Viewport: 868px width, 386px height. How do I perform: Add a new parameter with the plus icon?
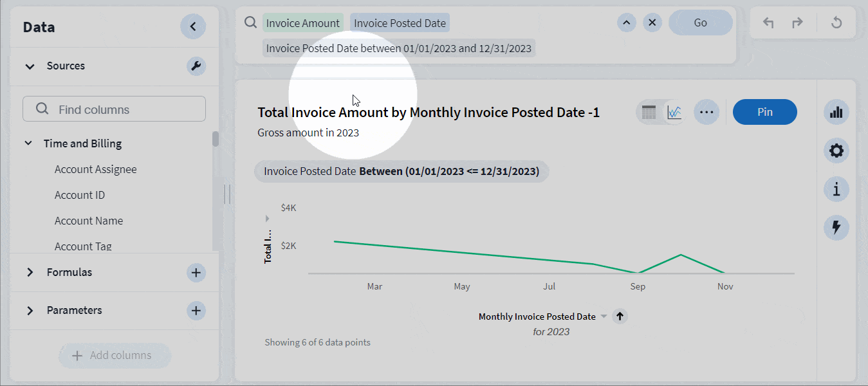pyautogui.click(x=196, y=311)
